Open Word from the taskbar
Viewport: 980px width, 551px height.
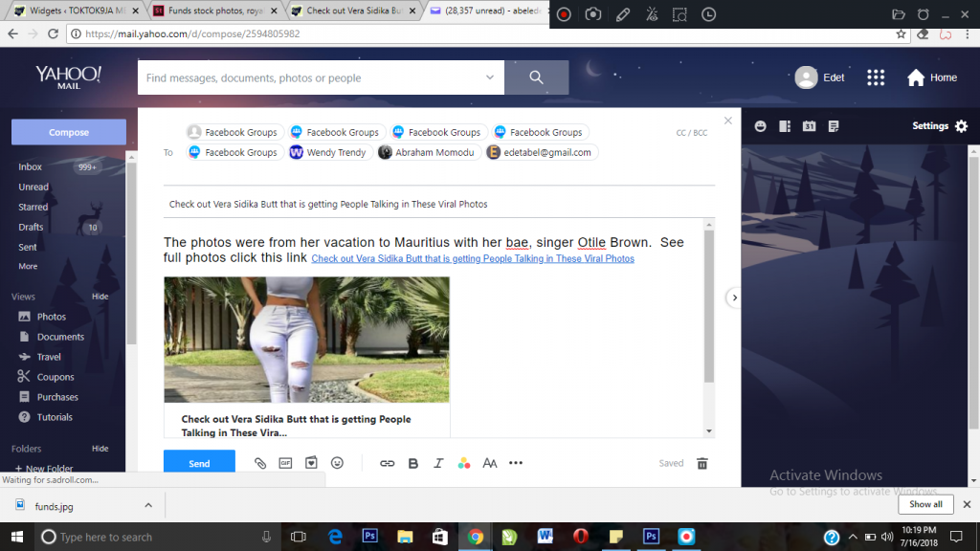pos(545,537)
